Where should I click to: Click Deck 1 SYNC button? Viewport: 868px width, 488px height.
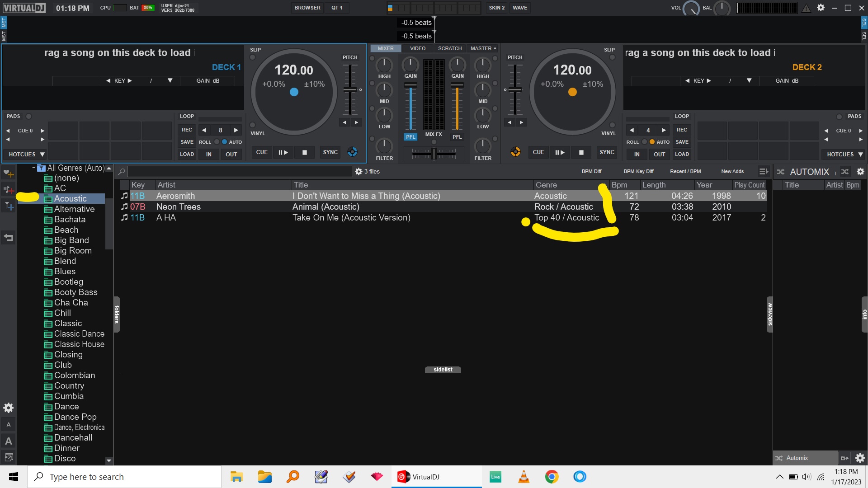(330, 153)
